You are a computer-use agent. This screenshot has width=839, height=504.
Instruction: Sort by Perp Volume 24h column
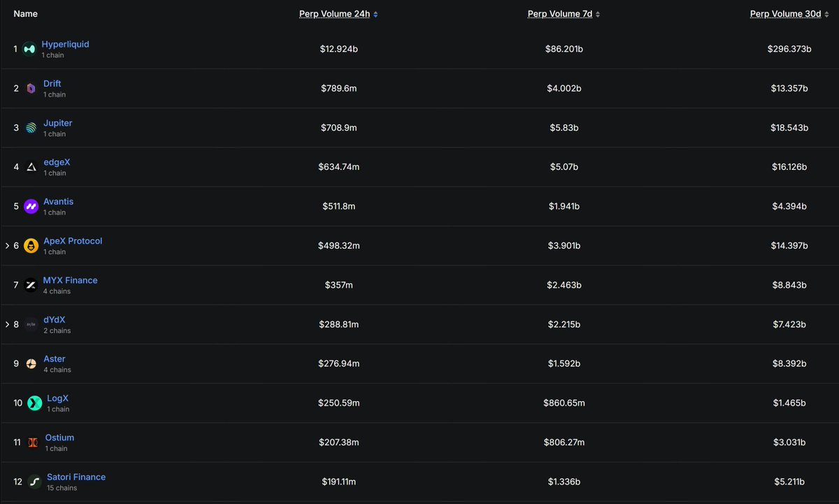click(338, 14)
